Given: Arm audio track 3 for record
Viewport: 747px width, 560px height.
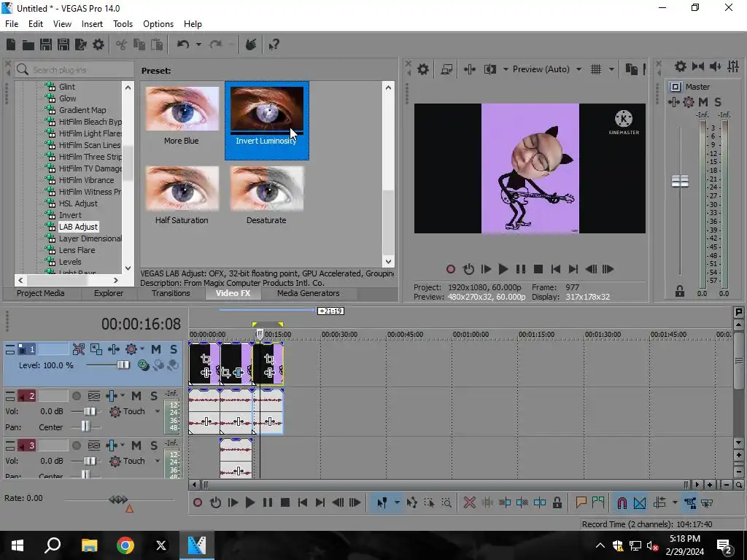Looking at the screenshot, I should coord(76,446).
